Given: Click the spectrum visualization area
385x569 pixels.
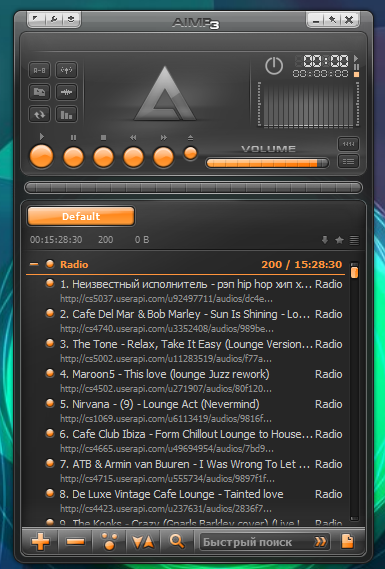Looking at the screenshot, I should (x=308, y=105).
